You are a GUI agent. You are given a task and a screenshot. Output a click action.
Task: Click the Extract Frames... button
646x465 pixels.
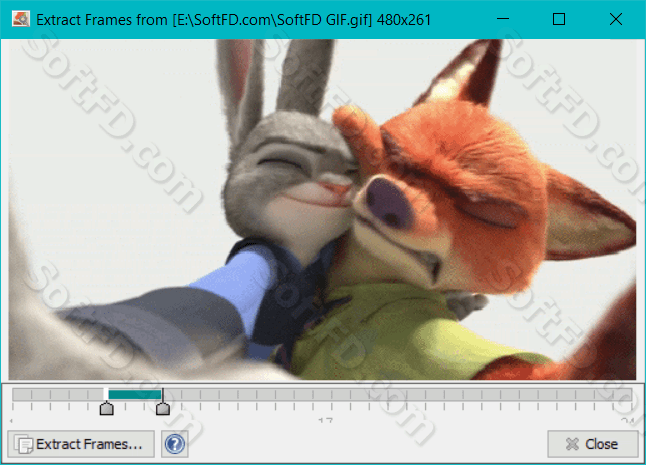coord(81,444)
